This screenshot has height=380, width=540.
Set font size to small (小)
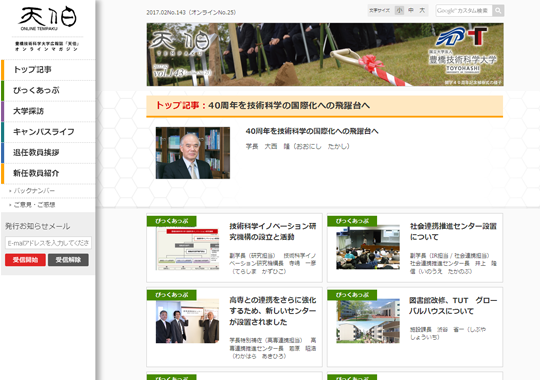(399, 10)
